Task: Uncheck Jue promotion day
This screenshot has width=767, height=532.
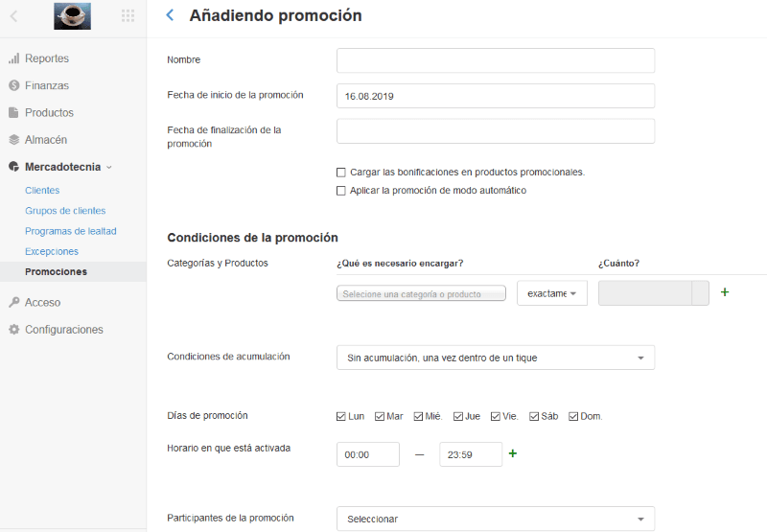Action: tap(458, 417)
